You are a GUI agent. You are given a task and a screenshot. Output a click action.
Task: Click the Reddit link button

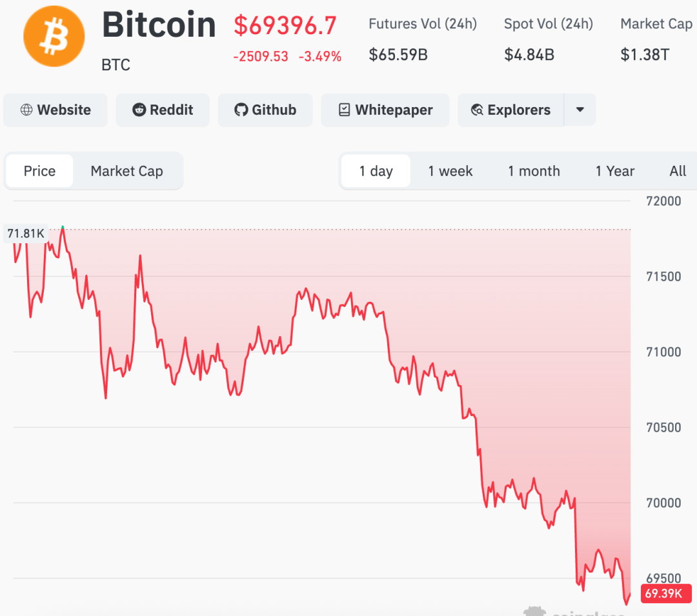(x=163, y=110)
